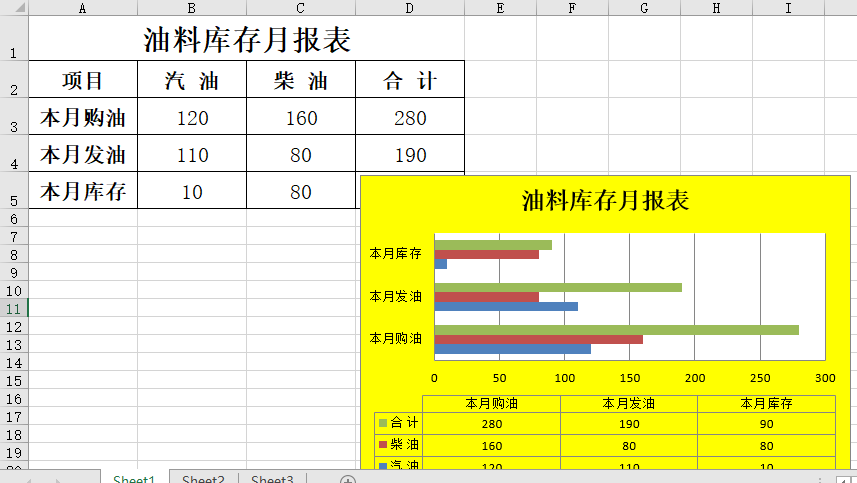Select the 柴 油 header cell
This screenshot has height=483, width=857.
(x=301, y=80)
